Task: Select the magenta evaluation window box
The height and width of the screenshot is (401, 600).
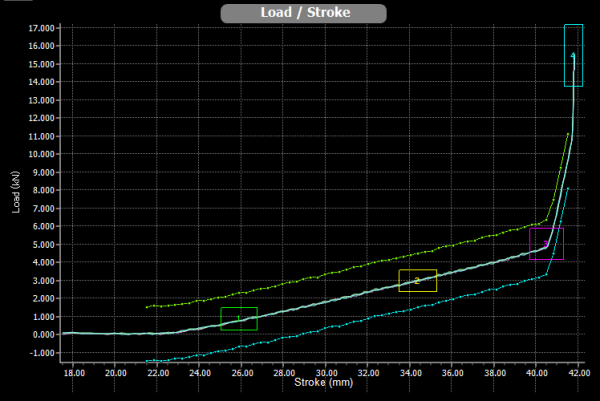Action: 546,243
